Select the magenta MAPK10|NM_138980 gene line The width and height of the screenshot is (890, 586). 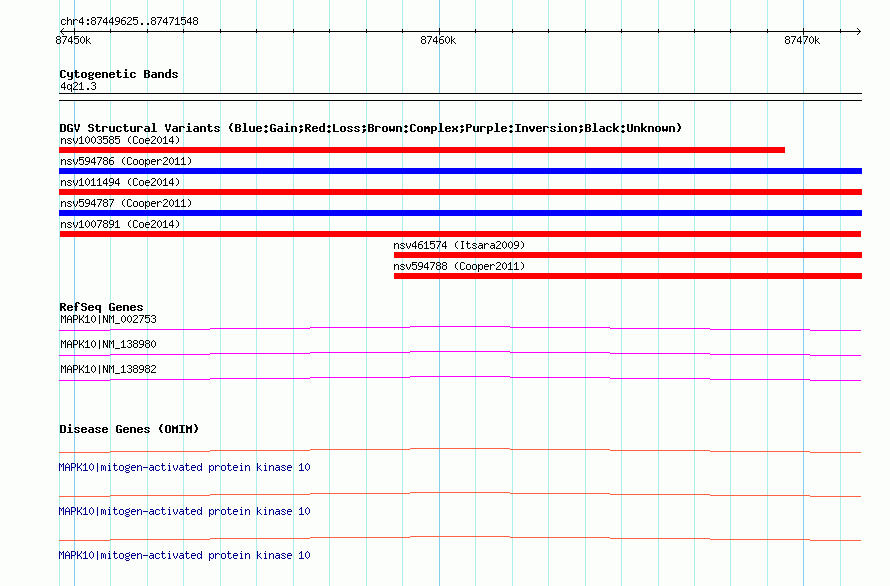pyautogui.click(x=460, y=353)
